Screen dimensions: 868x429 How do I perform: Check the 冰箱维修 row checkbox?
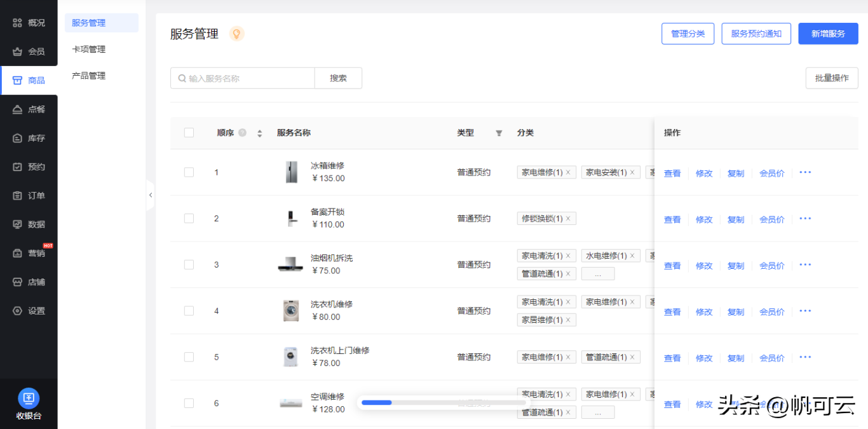tap(189, 172)
